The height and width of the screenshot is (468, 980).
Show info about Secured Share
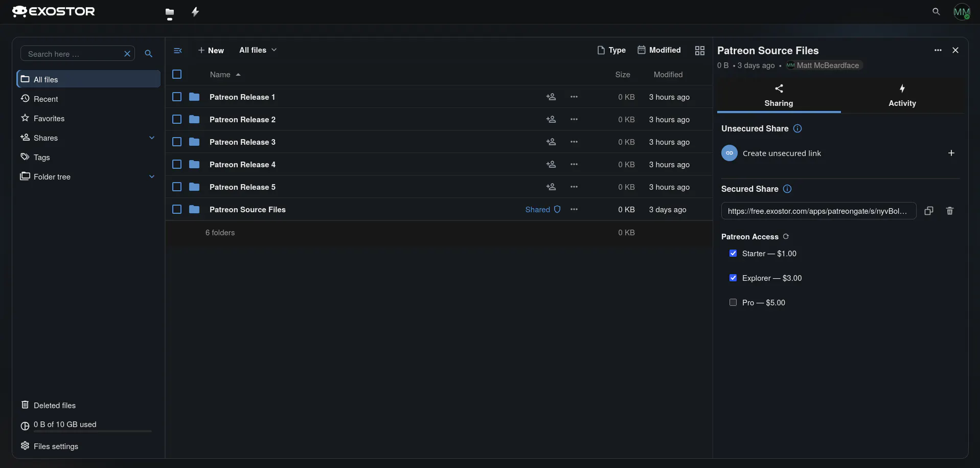coord(787,189)
